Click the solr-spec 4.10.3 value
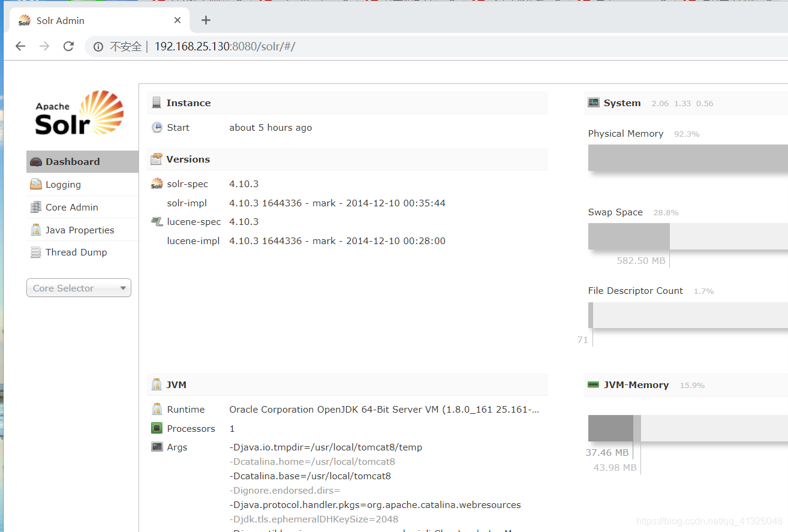Viewport: 788px width, 532px height. pyautogui.click(x=244, y=184)
